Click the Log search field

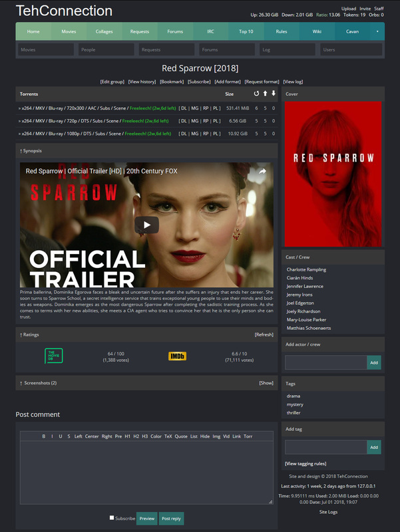pos(288,49)
